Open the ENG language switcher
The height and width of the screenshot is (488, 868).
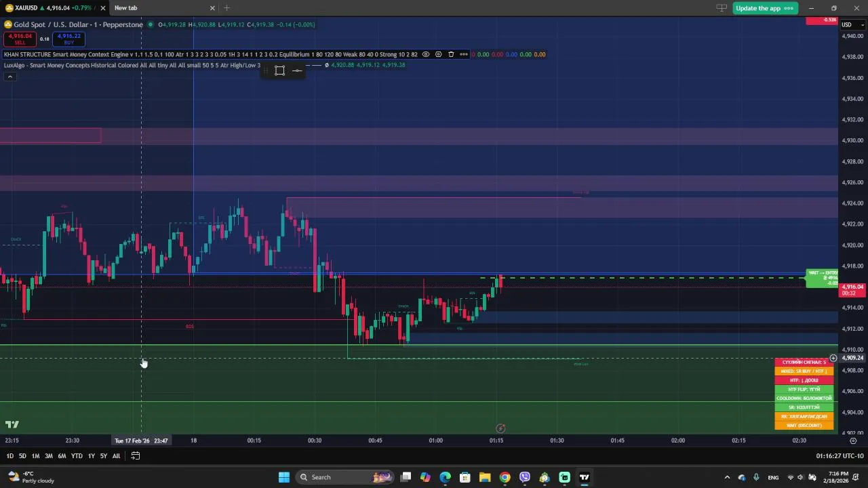(x=773, y=477)
